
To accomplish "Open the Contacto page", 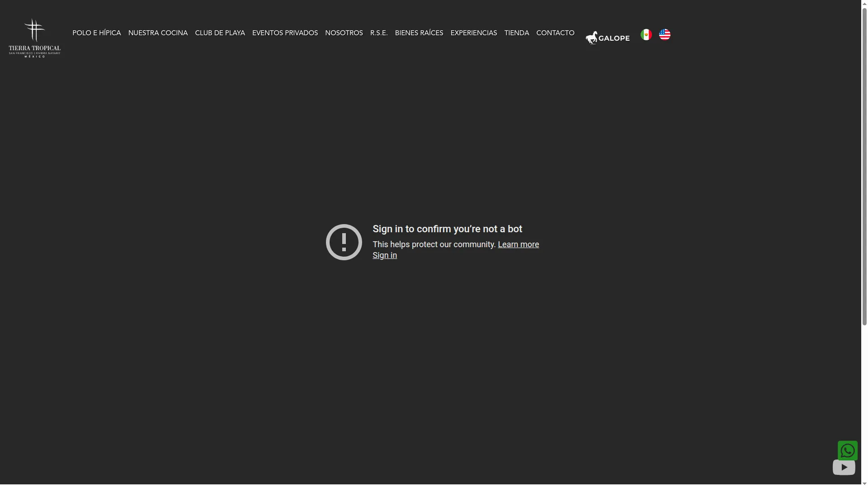I will pyautogui.click(x=555, y=33).
